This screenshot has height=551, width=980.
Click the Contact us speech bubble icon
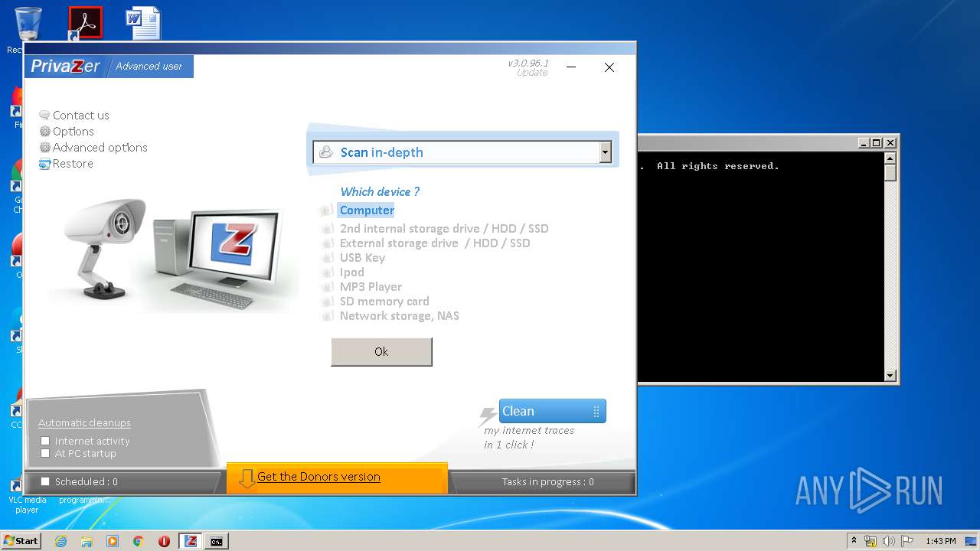point(44,116)
